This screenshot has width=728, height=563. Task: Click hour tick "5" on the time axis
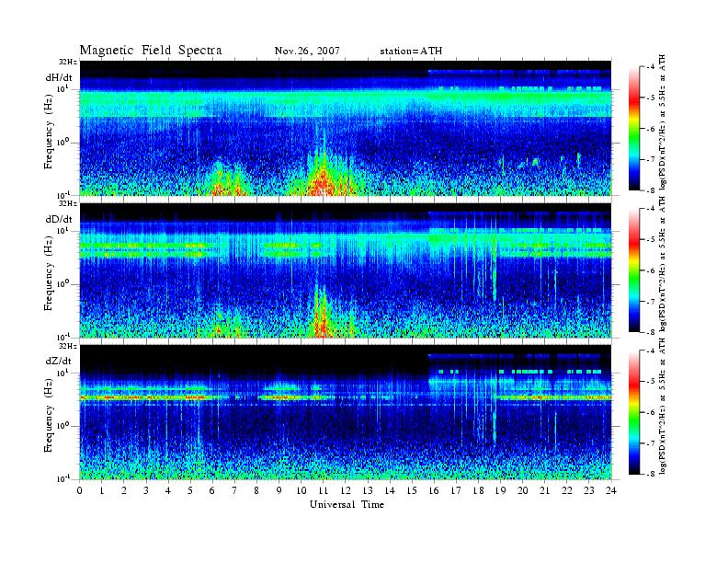pyautogui.click(x=190, y=491)
